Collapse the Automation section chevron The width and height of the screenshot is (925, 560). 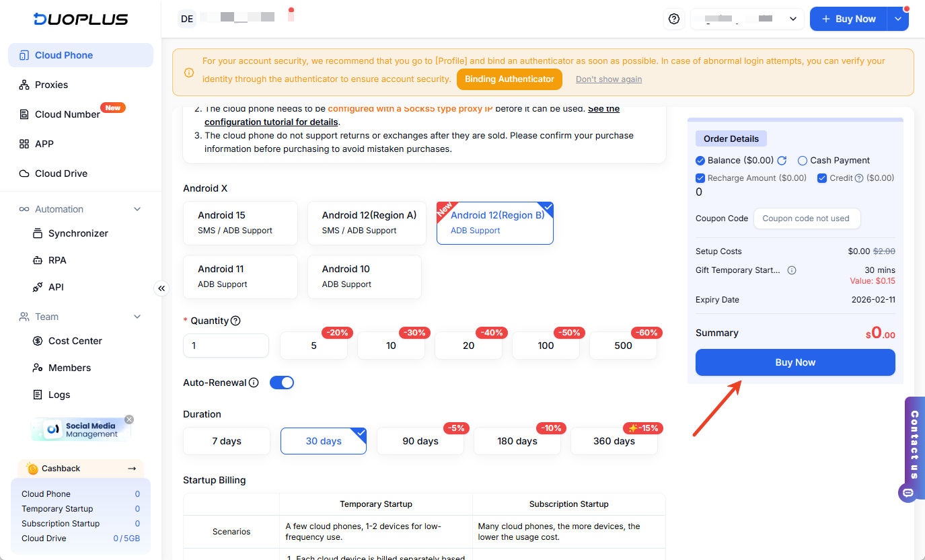(137, 209)
